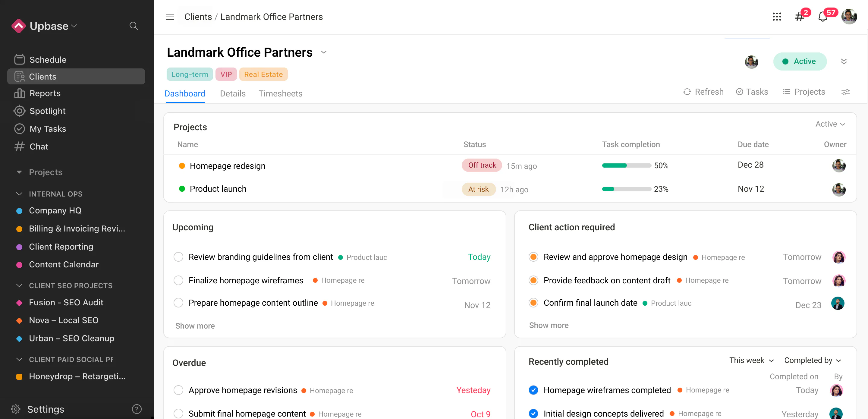The height and width of the screenshot is (419, 868).
Task: Open the apps grid icon
Action: coord(777,17)
